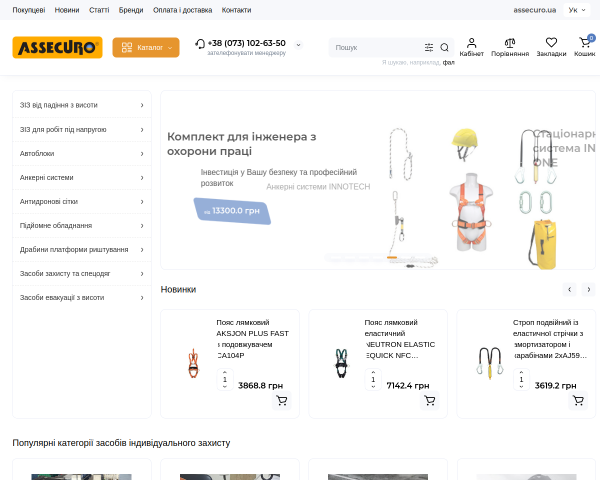Click the search magnifier icon

coord(444,47)
